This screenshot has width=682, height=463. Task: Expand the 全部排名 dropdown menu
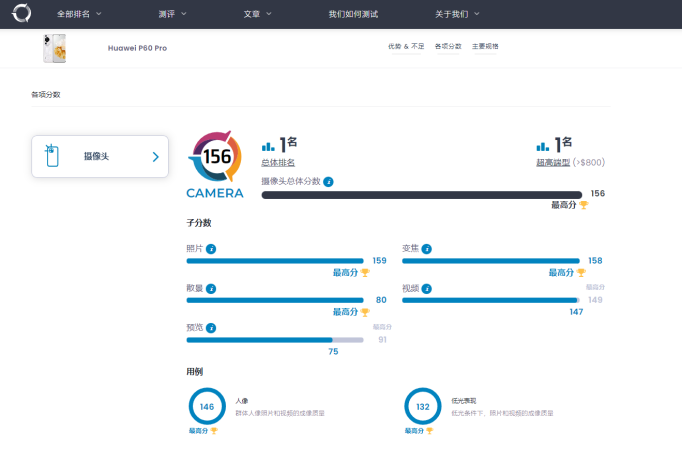(x=79, y=14)
